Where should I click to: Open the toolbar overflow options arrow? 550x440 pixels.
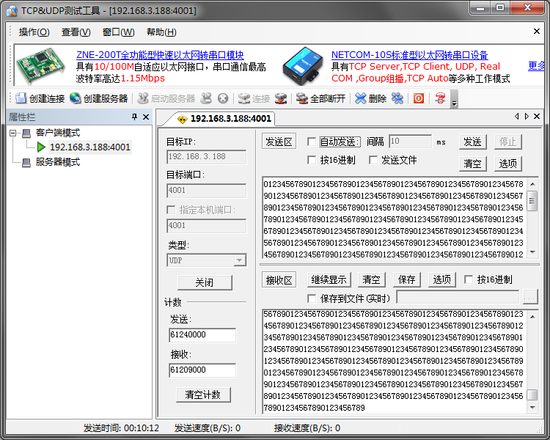click(x=454, y=99)
